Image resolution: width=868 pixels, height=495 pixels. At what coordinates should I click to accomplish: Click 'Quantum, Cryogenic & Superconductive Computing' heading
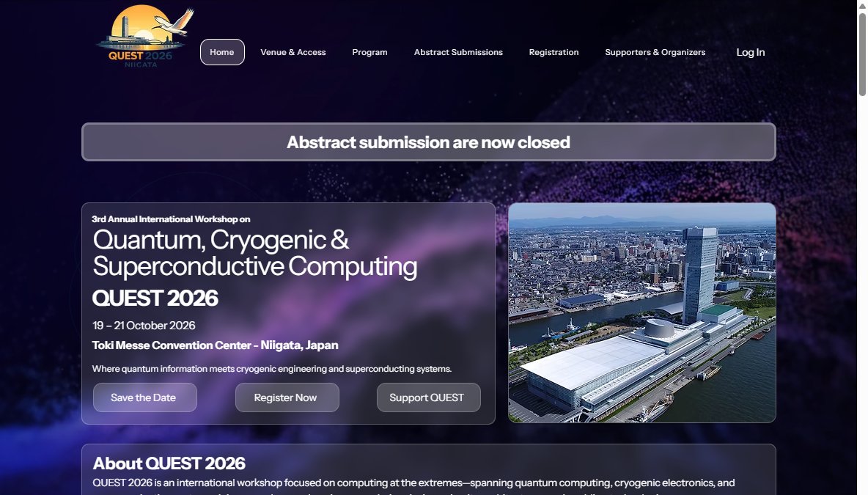254,253
